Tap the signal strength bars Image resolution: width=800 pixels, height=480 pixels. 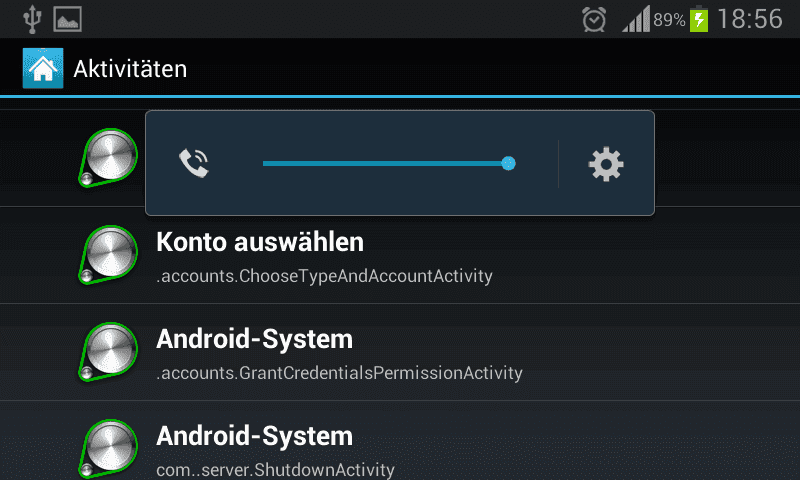pyautogui.click(x=636, y=19)
